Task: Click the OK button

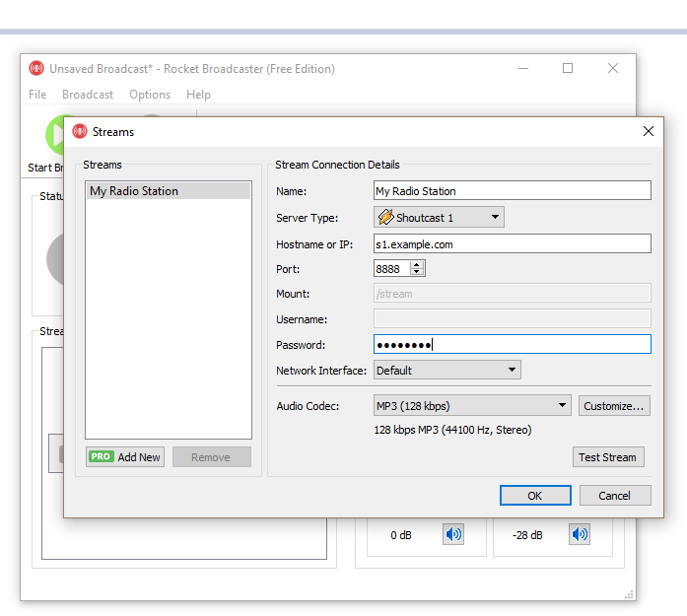Action: (x=535, y=496)
